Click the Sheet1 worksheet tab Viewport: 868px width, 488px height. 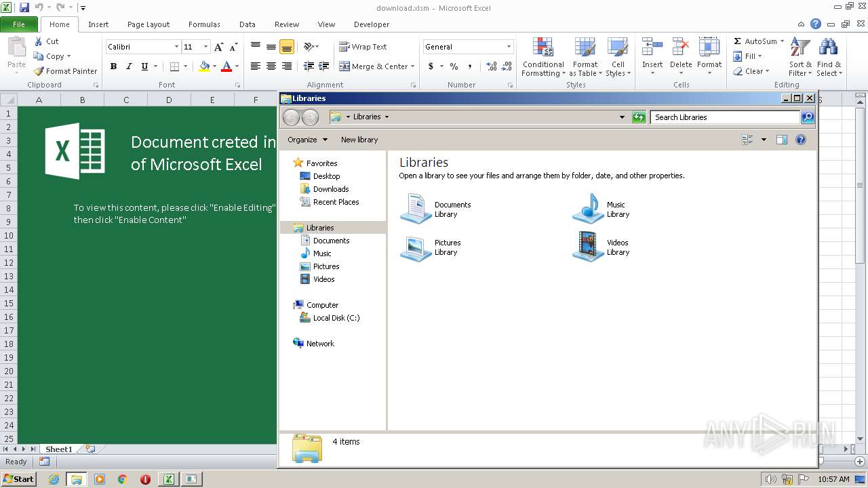coord(58,449)
